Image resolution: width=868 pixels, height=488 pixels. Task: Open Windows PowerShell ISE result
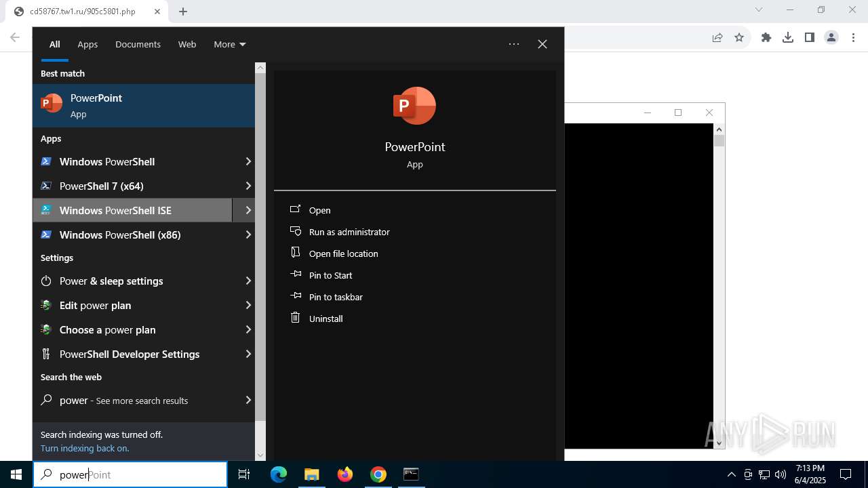(x=132, y=210)
